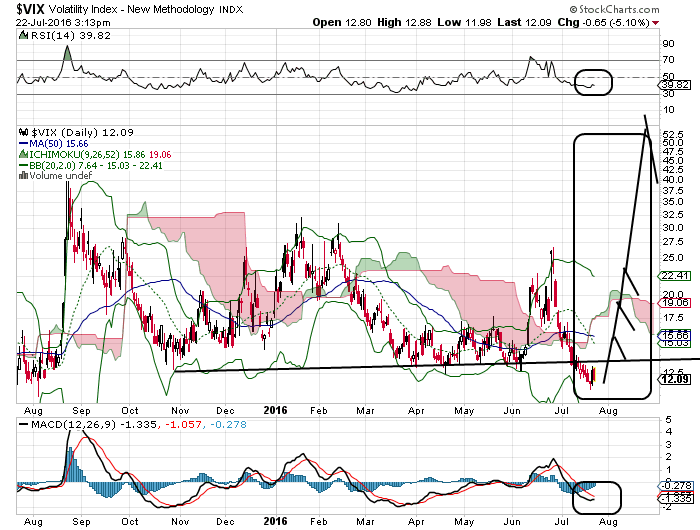Click the black line marker before MACD(12,26,9)
This screenshot has height=530, width=700.
tap(24, 424)
